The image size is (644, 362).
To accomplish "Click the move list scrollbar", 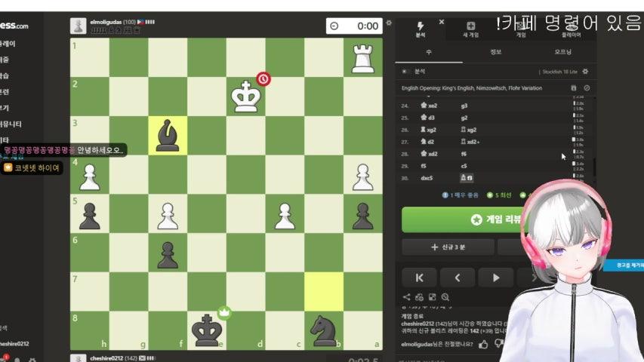I will [594, 166].
